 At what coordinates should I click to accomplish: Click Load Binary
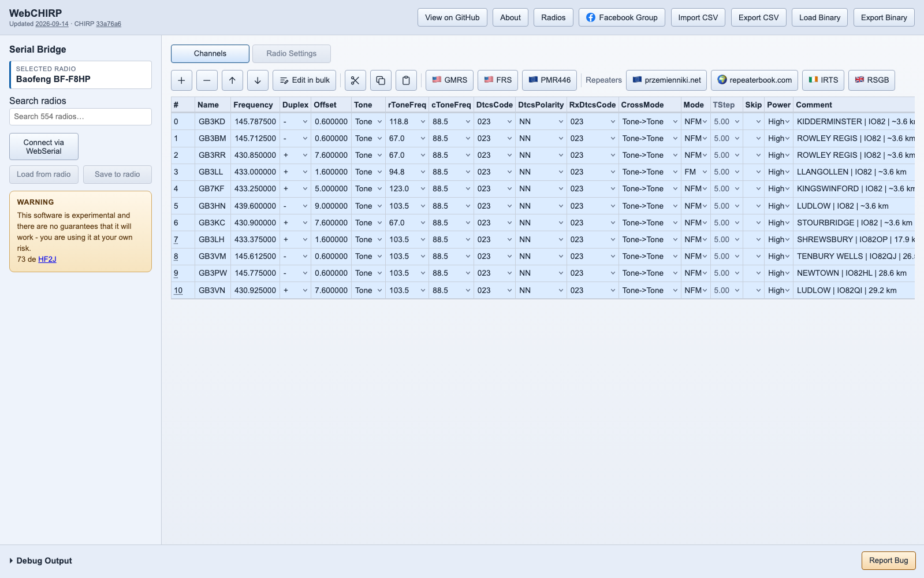click(x=820, y=17)
